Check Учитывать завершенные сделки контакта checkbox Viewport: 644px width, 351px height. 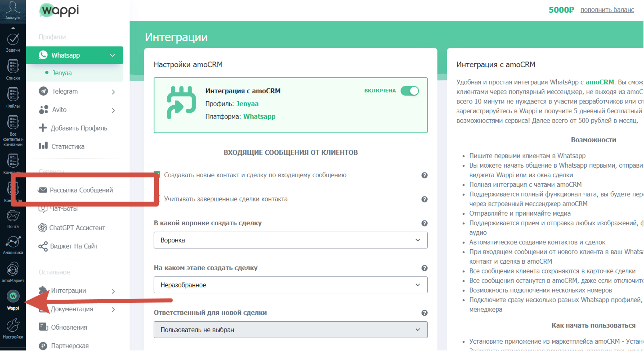coord(157,199)
